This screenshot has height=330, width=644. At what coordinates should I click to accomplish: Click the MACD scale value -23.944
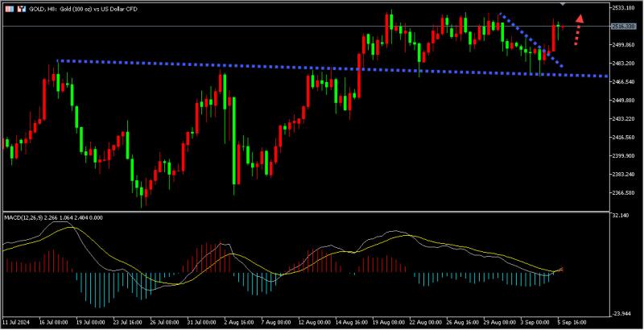[621, 314]
